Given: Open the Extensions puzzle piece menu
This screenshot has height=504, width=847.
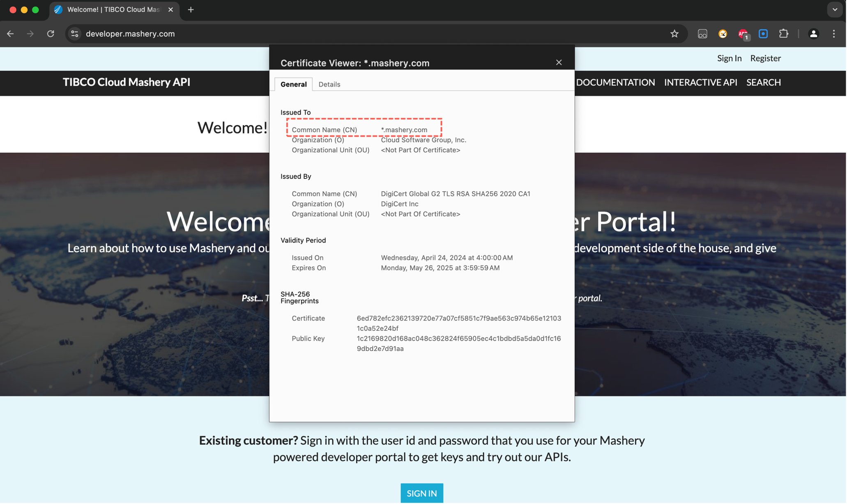Looking at the screenshot, I should pos(784,34).
